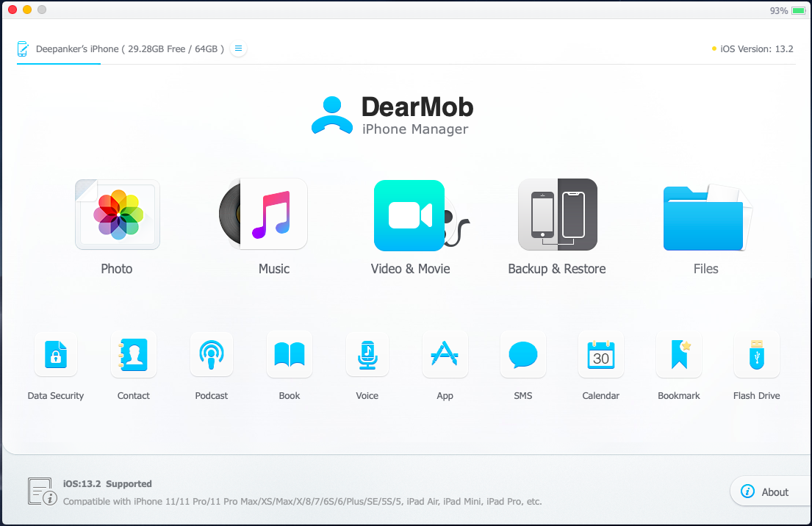Viewport: 812px width, 526px height.
Task: Open the Flash Drive USB icon
Action: tap(757, 355)
